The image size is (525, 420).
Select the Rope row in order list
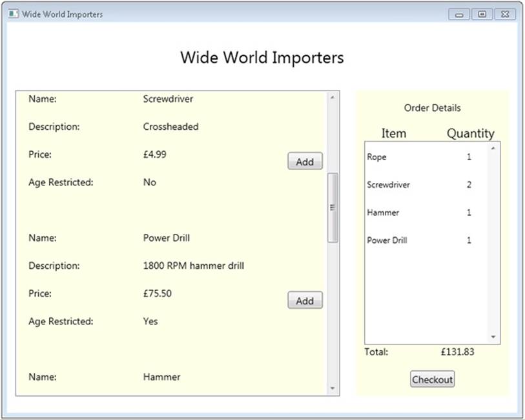(426, 157)
